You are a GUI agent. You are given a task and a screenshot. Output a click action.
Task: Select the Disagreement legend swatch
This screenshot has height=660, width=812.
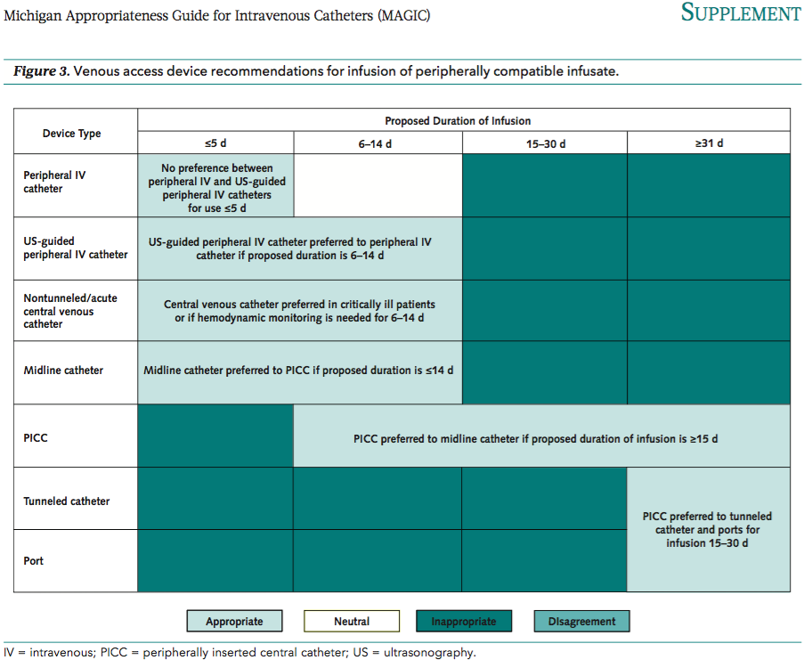581,621
